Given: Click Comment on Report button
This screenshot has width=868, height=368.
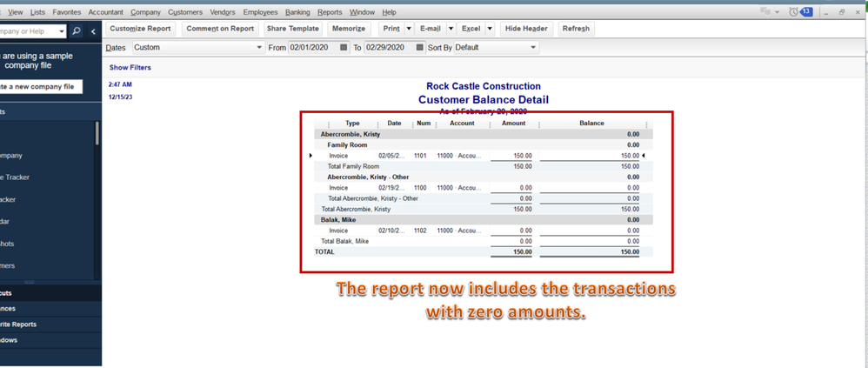Looking at the screenshot, I should pos(220,29).
